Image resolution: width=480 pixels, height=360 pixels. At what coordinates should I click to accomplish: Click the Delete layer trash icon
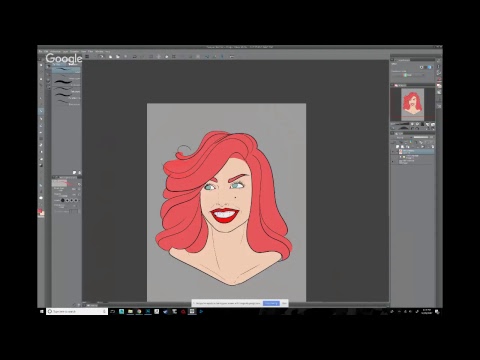pyautogui.click(x=433, y=147)
